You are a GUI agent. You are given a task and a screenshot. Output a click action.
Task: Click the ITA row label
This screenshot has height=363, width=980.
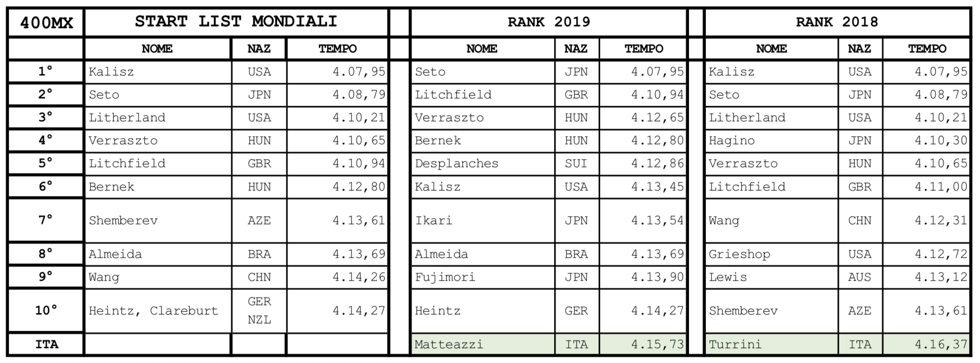(x=46, y=344)
